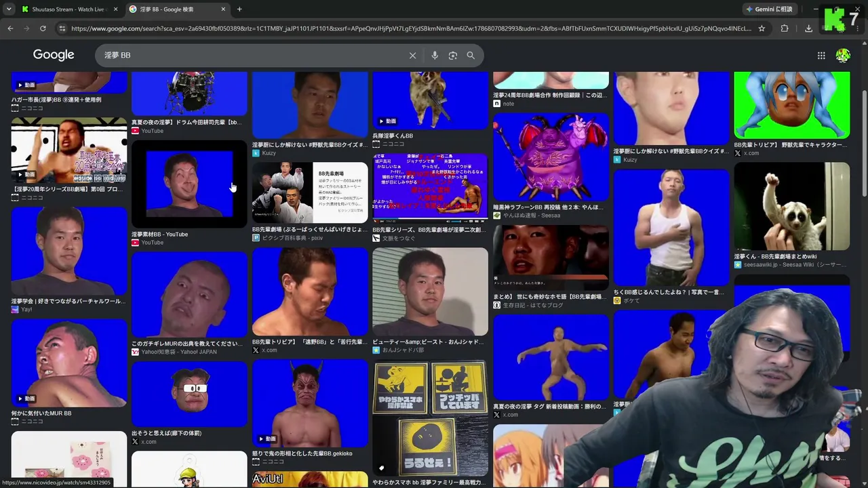Open the ちくBB感じるんでしたよね result title
The height and width of the screenshot is (488, 868).
(669, 292)
